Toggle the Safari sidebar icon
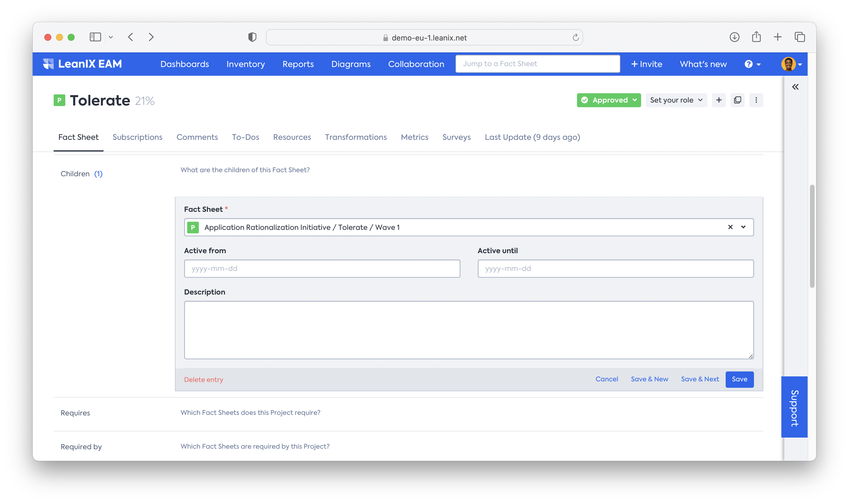 (x=95, y=37)
